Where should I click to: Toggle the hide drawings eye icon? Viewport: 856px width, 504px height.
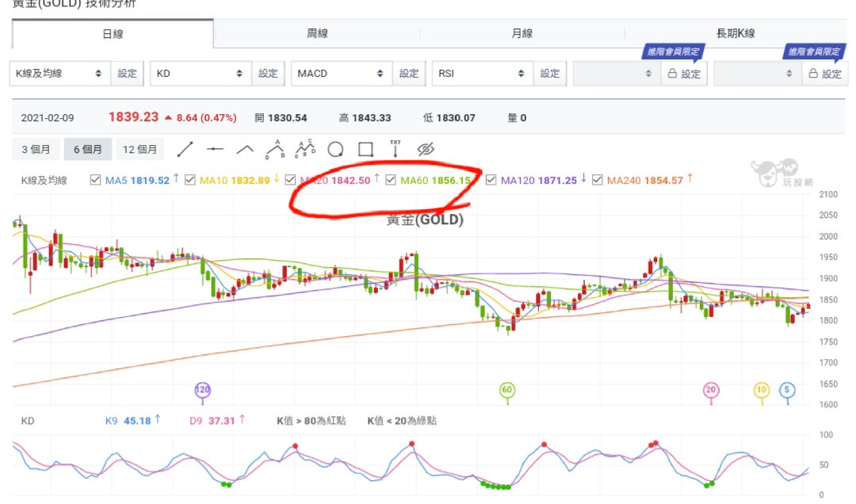click(426, 149)
